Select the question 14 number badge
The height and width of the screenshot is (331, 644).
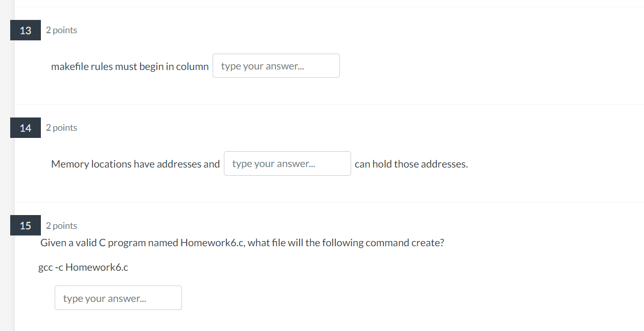(25, 128)
